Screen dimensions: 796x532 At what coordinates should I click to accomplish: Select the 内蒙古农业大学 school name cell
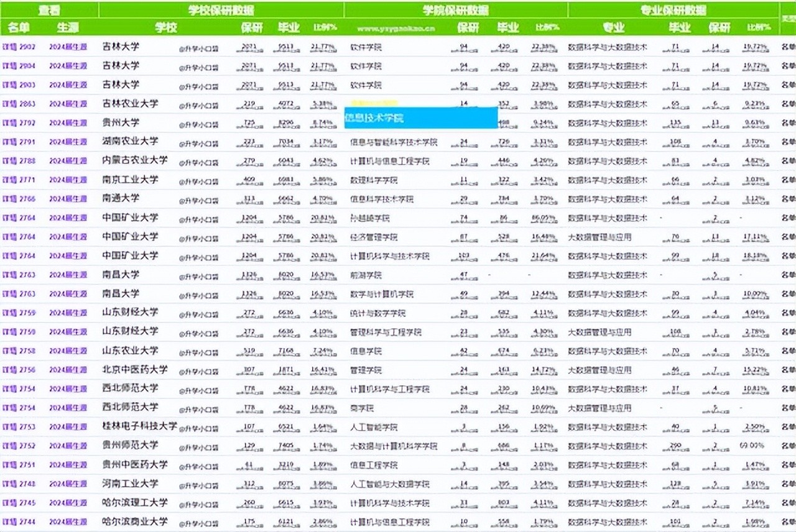point(135,160)
